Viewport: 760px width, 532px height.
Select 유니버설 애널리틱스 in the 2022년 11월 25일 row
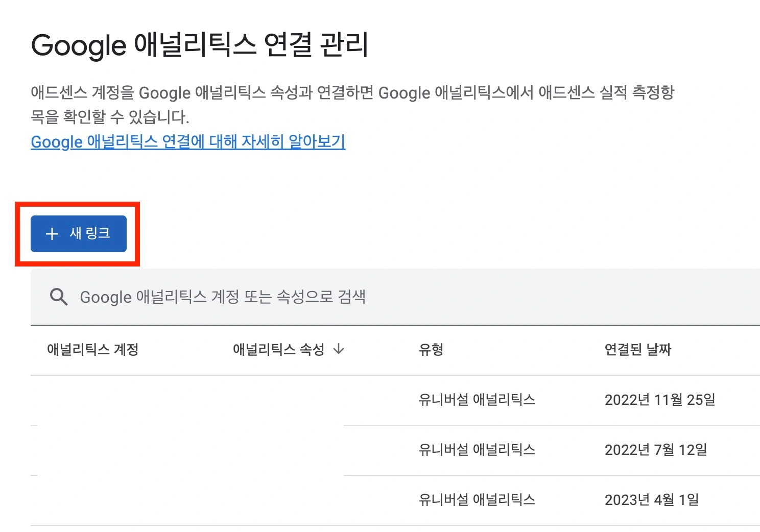tap(477, 400)
